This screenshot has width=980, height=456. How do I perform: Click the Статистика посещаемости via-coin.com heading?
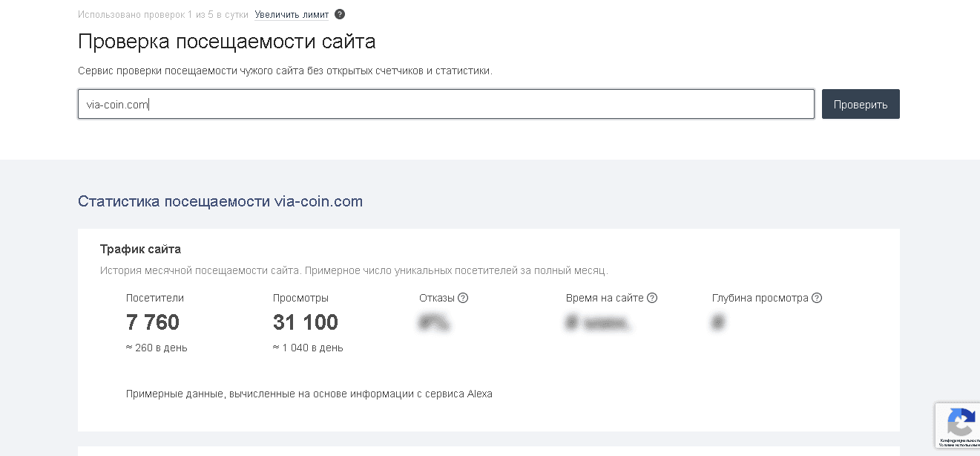220,201
